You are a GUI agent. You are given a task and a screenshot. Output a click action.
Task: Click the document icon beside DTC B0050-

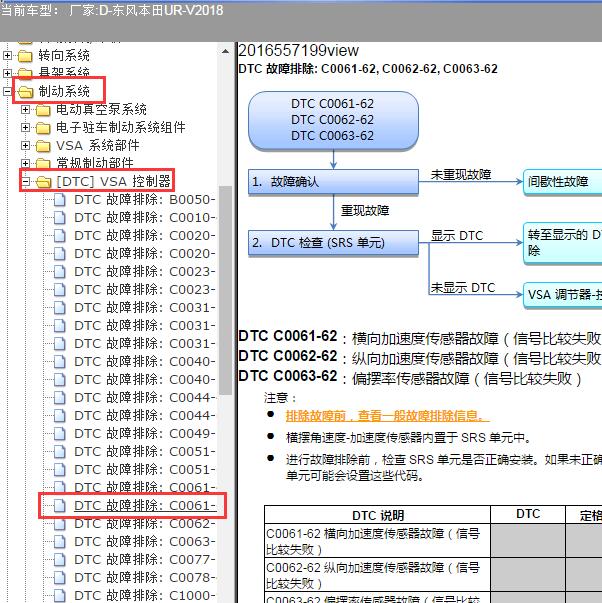pyautogui.click(x=59, y=200)
